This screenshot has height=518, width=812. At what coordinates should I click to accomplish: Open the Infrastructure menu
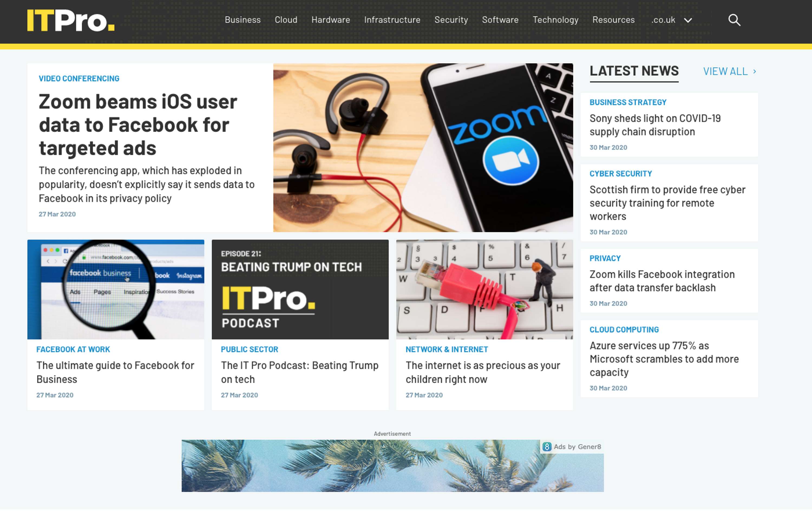pos(392,20)
